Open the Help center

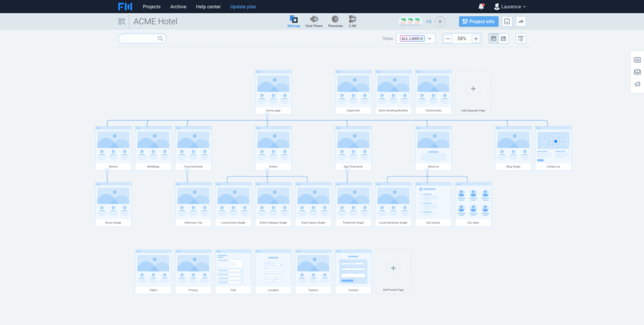(208, 6)
